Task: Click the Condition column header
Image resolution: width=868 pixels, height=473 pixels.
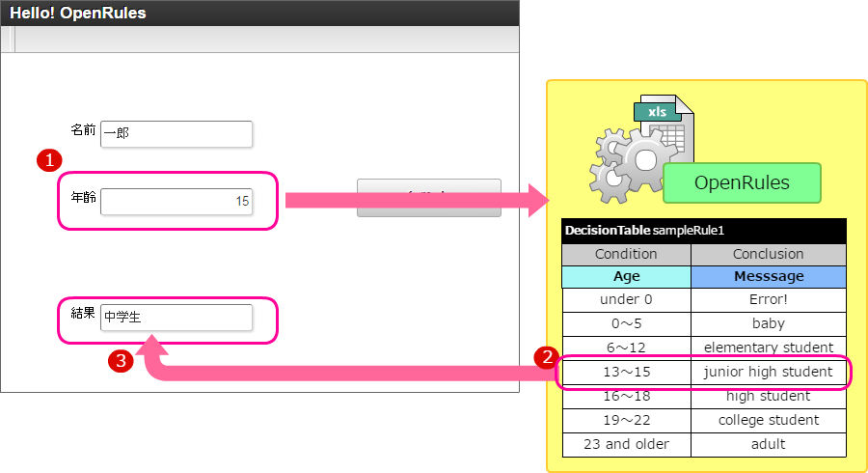Action: tap(626, 254)
